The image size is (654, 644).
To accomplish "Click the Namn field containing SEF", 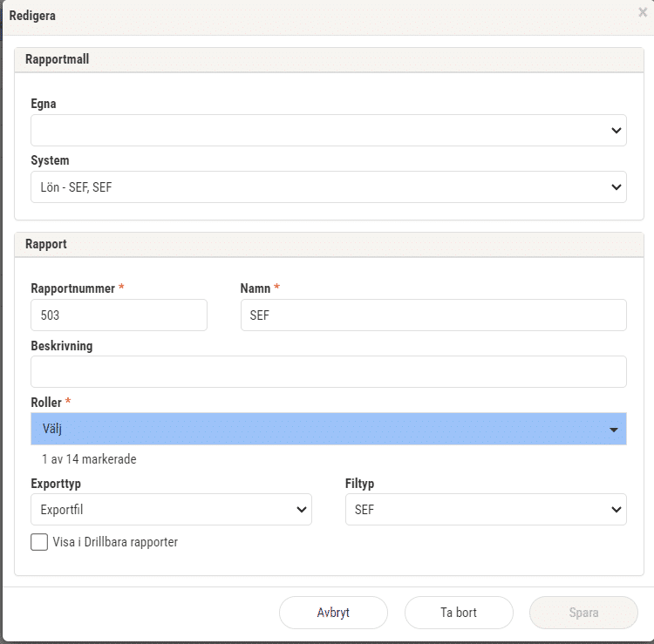I will click(x=433, y=315).
